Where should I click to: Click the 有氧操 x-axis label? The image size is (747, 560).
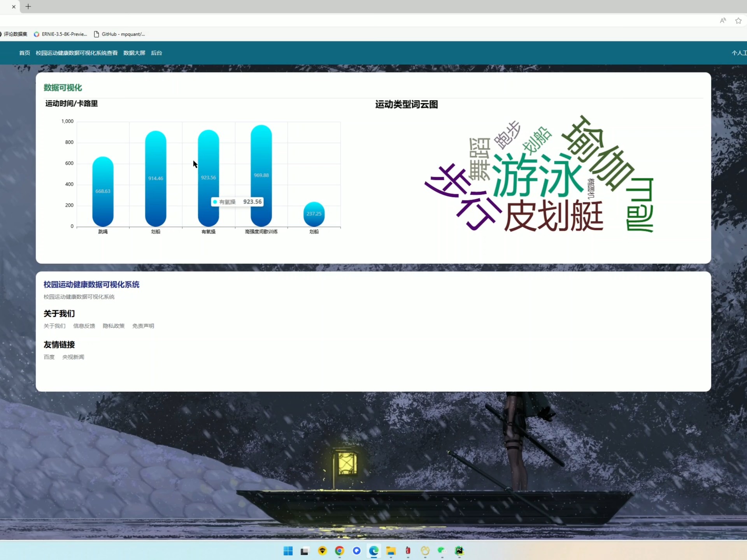coord(209,232)
